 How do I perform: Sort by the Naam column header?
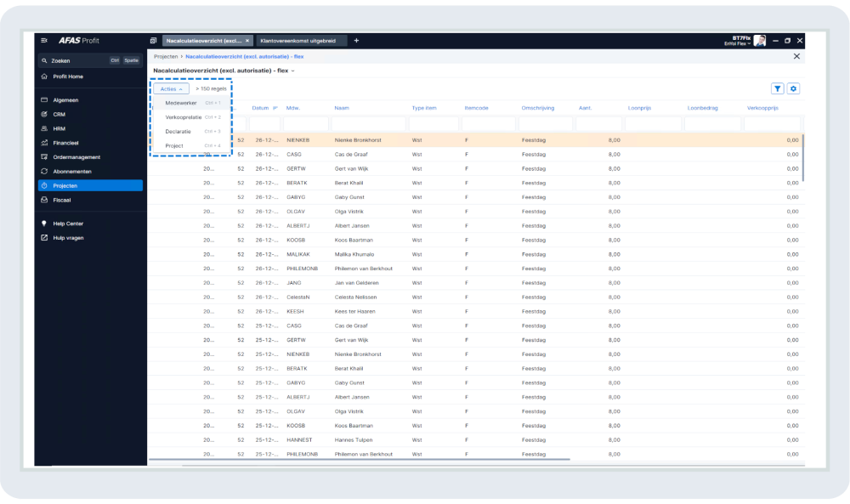point(342,109)
